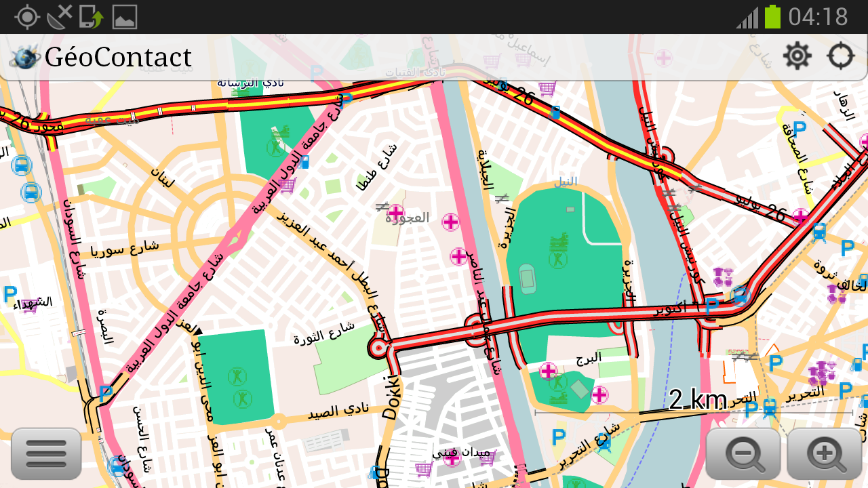
Task: Tap the GéoContact globe logo
Action: pyautogui.click(x=25, y=58)
